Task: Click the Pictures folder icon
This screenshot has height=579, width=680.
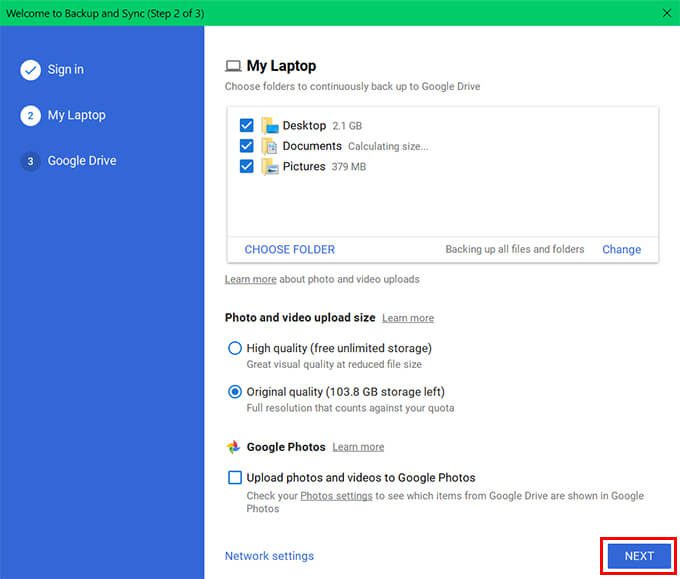Action: click(269, 166)
